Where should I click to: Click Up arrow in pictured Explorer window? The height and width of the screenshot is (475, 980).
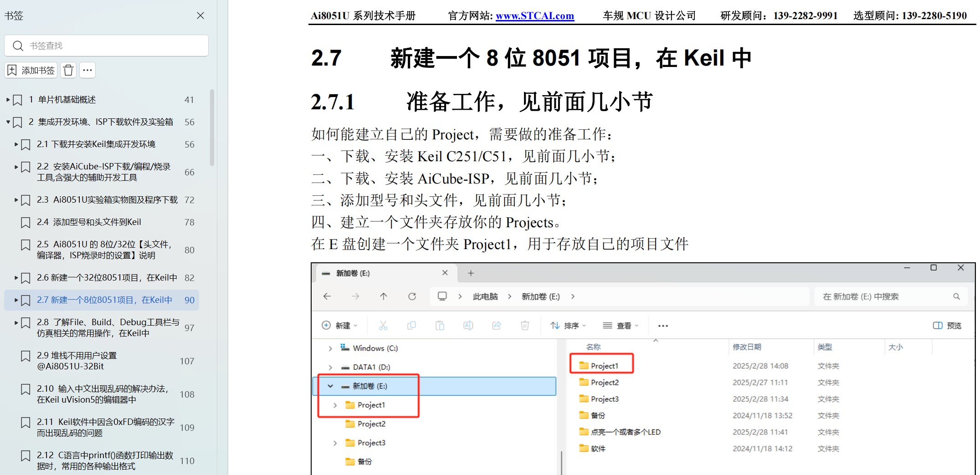coord(384,296)
